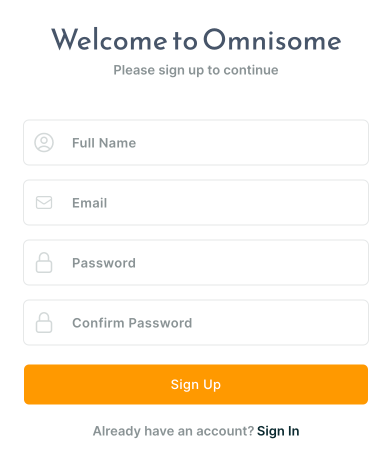The height and width of the screenshot is (465, 390).
Task: Click the 'Already have an account?' text
Action: (x=173, y=431)
